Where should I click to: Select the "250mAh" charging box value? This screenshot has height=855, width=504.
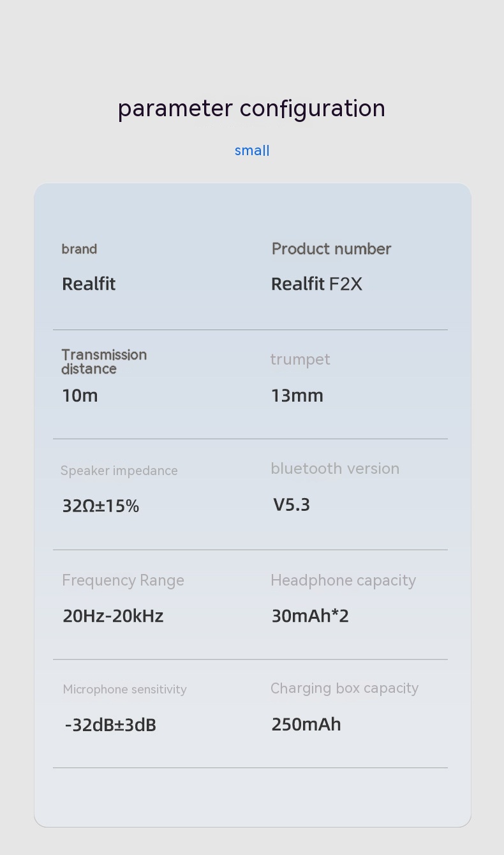pos(306,725)
